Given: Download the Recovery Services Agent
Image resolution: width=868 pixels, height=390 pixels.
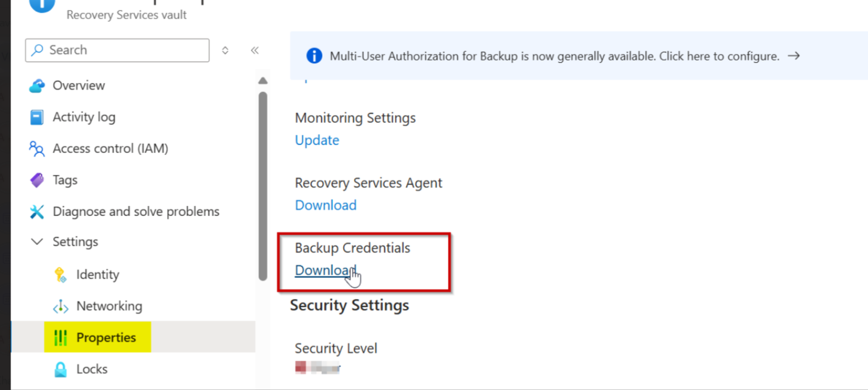Looking at the screenshot, I should [326, 205].
